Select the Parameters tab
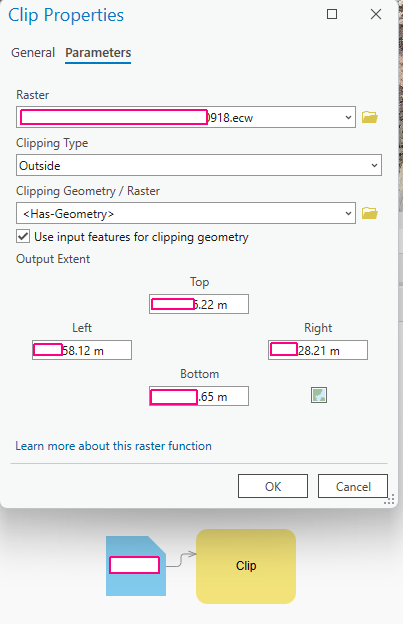Image resolution: width=403 pixels, height=624 pixels. (98, 53)
